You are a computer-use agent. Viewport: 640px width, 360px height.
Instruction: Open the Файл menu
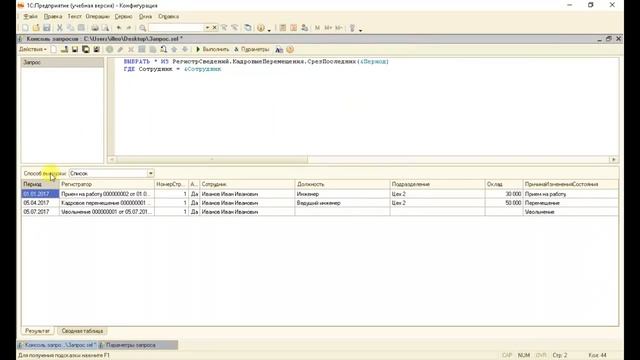[31, 16]
